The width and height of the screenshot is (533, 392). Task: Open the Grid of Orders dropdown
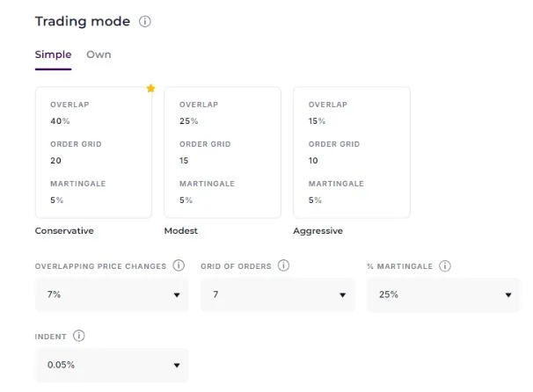click(x=277, y=295)
